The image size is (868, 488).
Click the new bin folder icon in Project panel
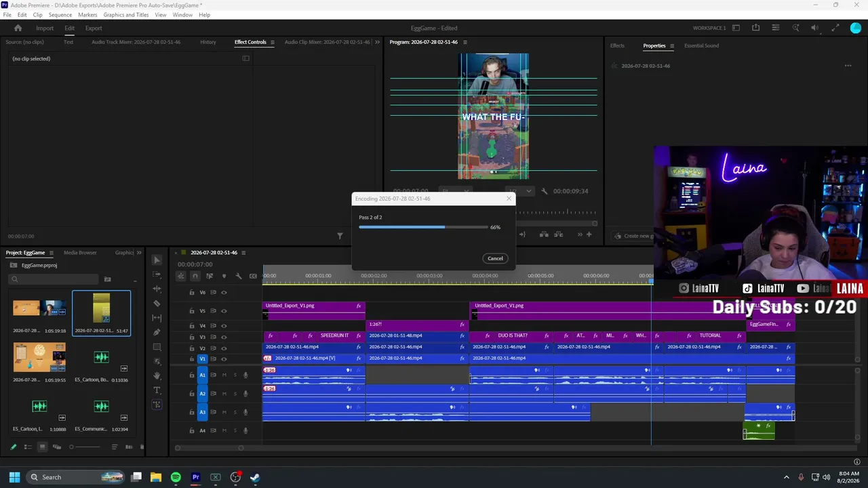[107, 279]
